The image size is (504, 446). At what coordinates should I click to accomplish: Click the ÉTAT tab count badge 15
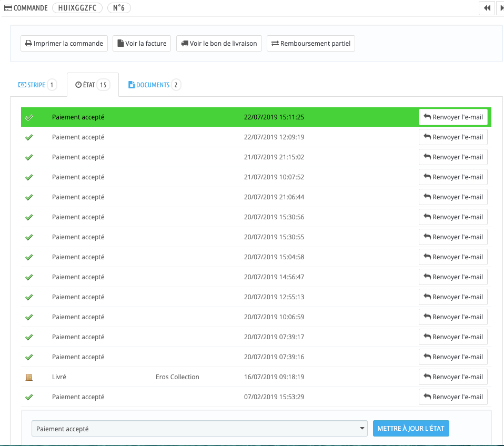click(x=103, y=85)
